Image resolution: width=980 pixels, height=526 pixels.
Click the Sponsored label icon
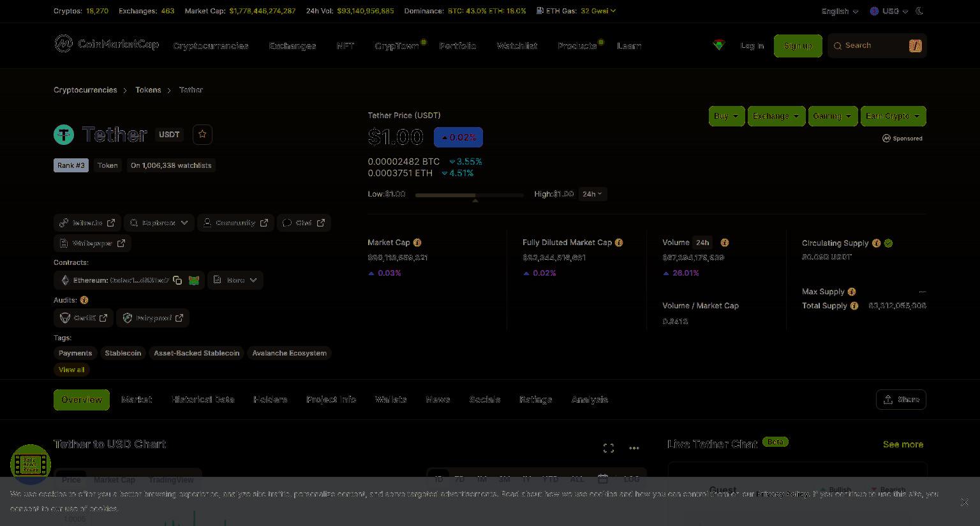point(886,139)
